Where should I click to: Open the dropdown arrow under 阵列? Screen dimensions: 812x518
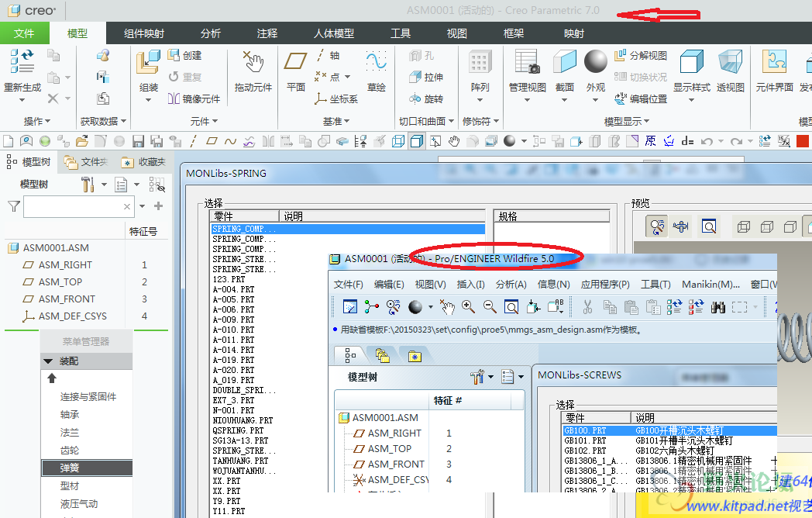(480, 99)
